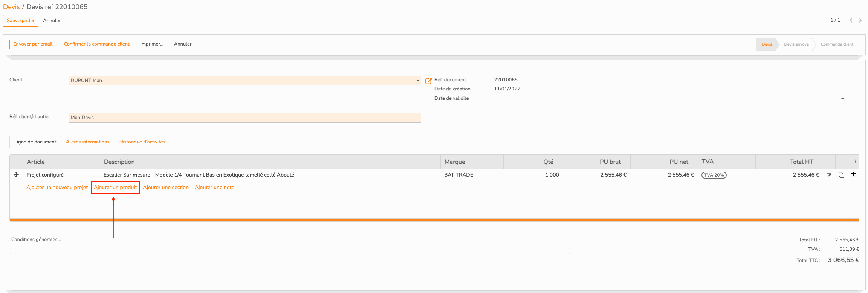Click the Réf. client/chantier field

(245, 118)
